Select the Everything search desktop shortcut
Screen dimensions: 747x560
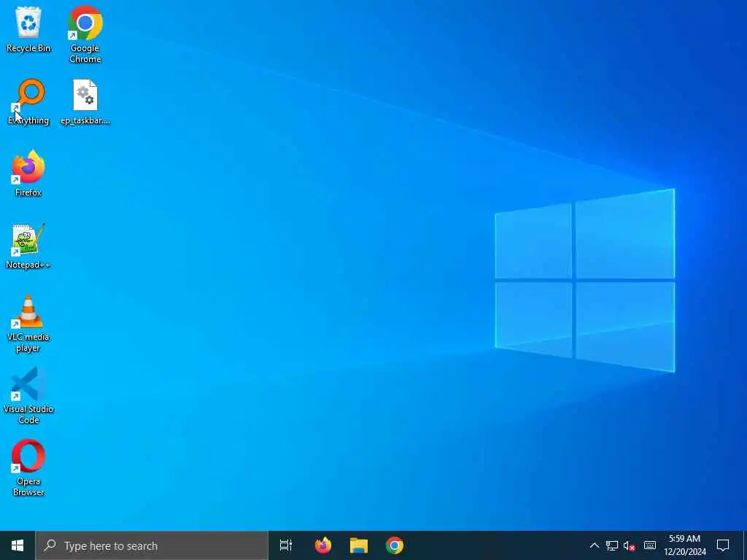pyautogui.click(x=28, y=102)
